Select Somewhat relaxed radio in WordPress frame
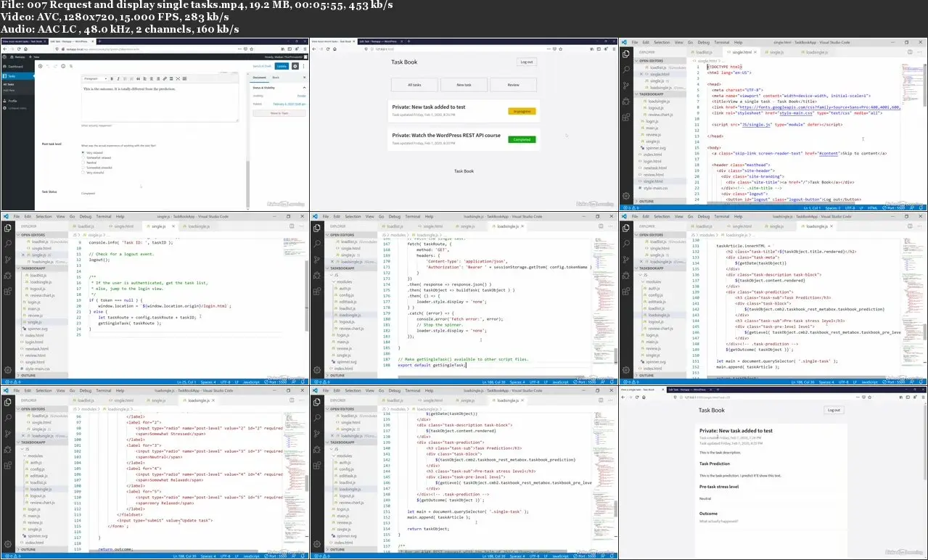Image resolution: width=928 pixels, height=560 pixels. coord(83,157)
